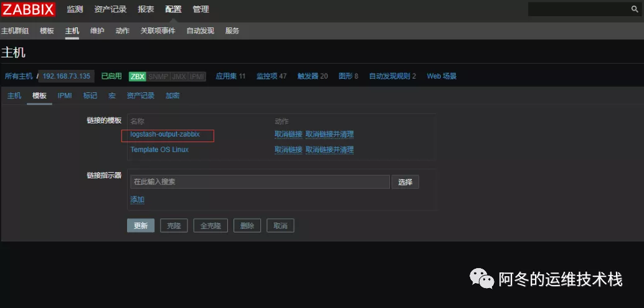Viewport: 644px width, 308px height.
Task: Switch to the 主机 form tab
Action: 14,96
